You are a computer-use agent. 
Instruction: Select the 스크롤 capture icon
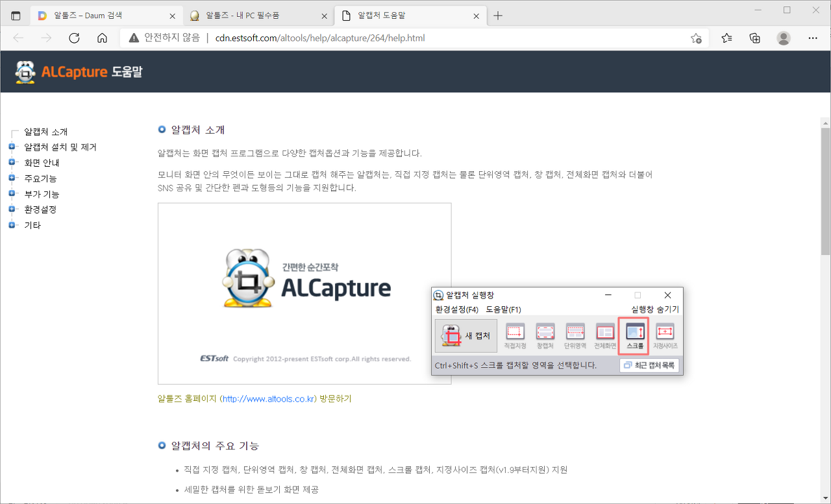(634, 336)
